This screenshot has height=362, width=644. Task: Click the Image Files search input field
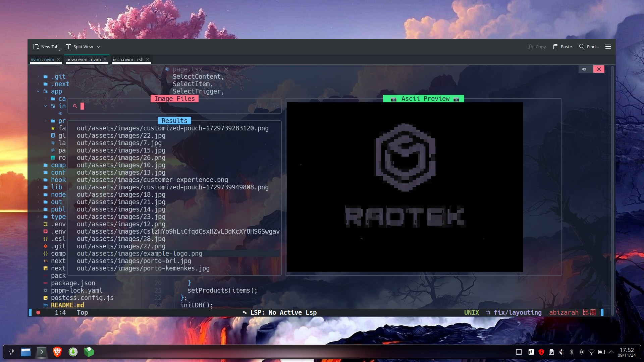(161, 106)
